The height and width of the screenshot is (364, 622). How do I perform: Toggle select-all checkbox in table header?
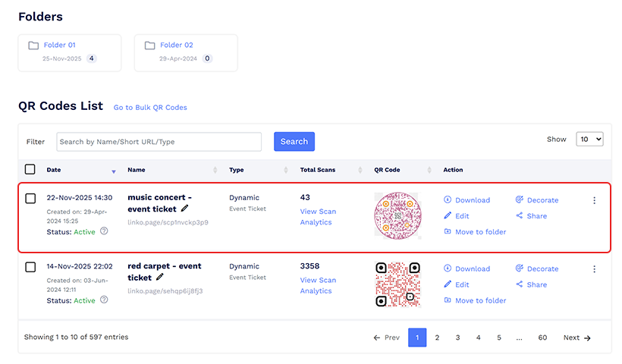click(30, 170)
